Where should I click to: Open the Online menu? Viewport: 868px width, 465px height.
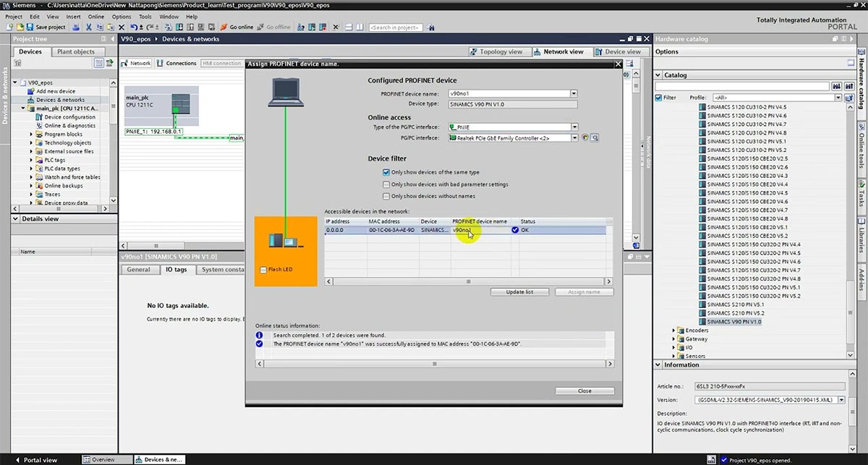tap(96, 16)
